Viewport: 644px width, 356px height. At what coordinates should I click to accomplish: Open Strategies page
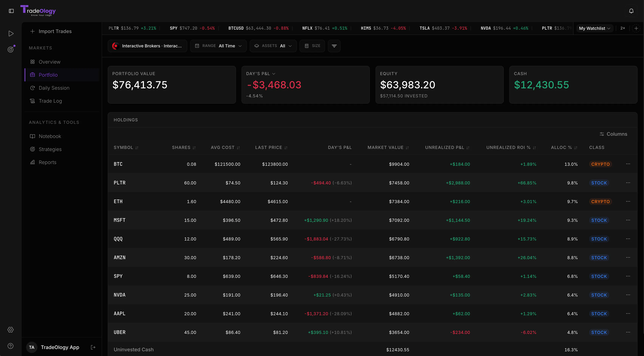tap(62, 149)
